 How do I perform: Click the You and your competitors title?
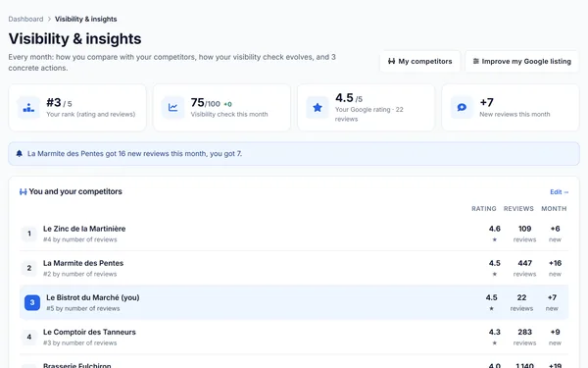75,191
